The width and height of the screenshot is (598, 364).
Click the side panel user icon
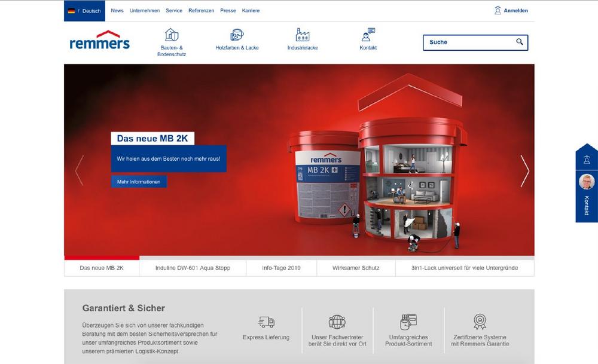pyautogui.click(x=587, y=160)
